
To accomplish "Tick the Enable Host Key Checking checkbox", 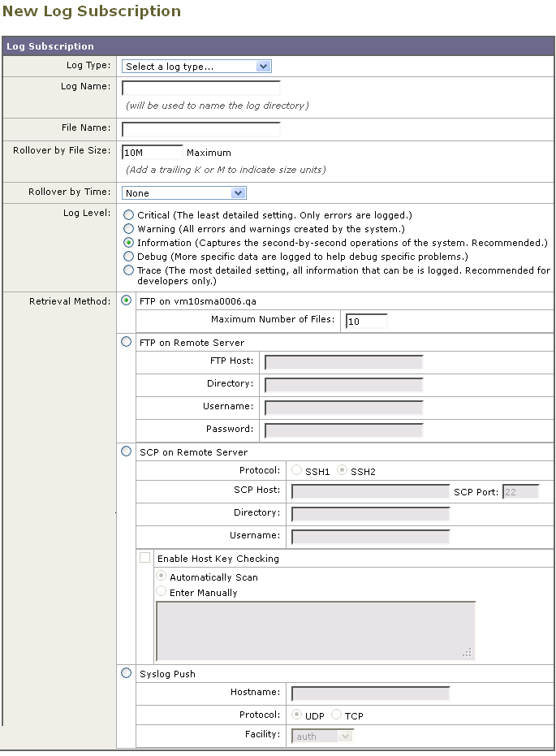I will (x=144, y=558).
